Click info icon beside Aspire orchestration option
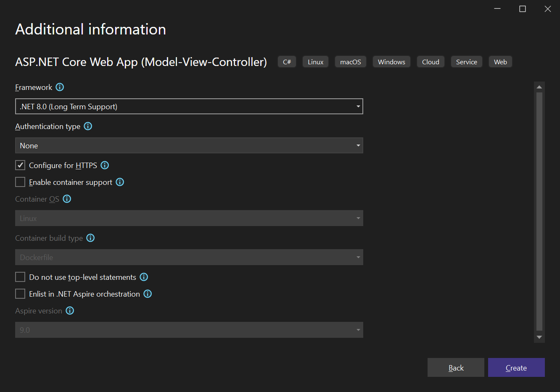This screenshot has height=392, width=560. tap(148, 294)
